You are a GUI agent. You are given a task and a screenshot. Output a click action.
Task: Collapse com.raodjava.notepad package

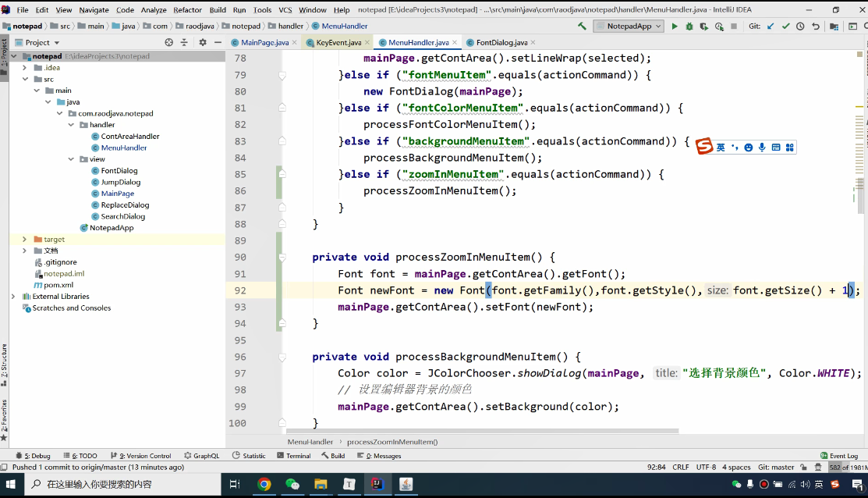click(x=59, y=113)
